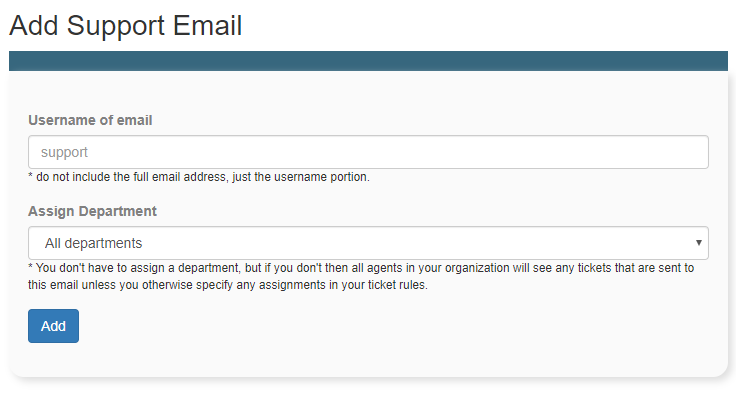
Task: Open the Assign Department dropdown
Action: 368,243
